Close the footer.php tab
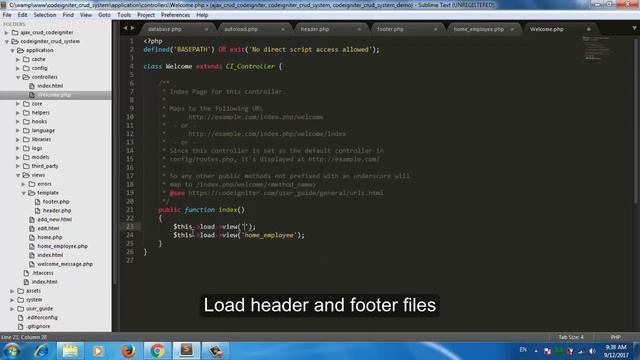Viewport: 640px width, 360px height. coord(436,29)
